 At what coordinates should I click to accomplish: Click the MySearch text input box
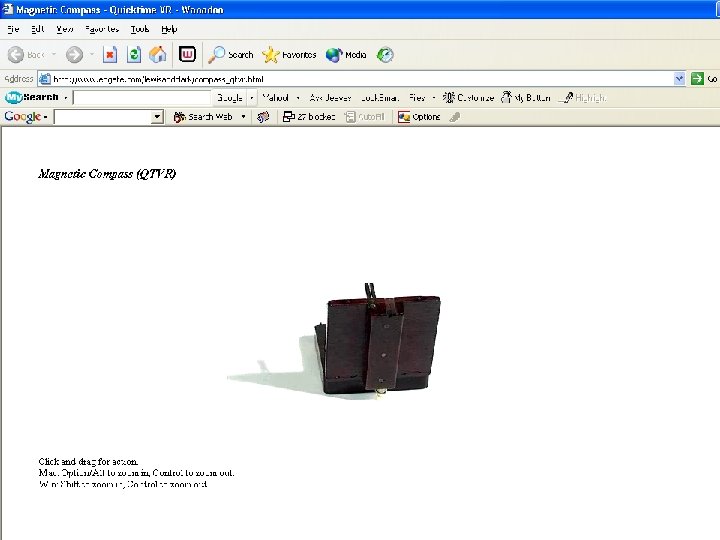click(141, 97)
